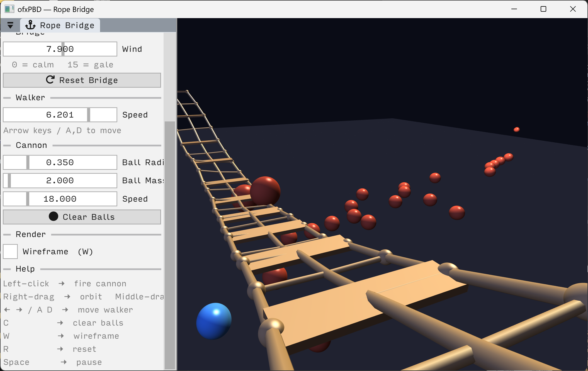Open the panel dropdown arrow menu

click(10, 25)
